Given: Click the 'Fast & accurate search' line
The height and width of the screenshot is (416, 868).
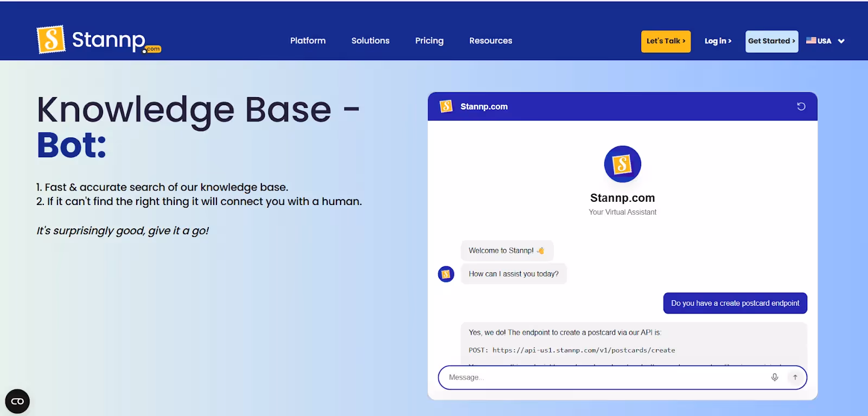Looking at the screenshot, I should (162, 187).
